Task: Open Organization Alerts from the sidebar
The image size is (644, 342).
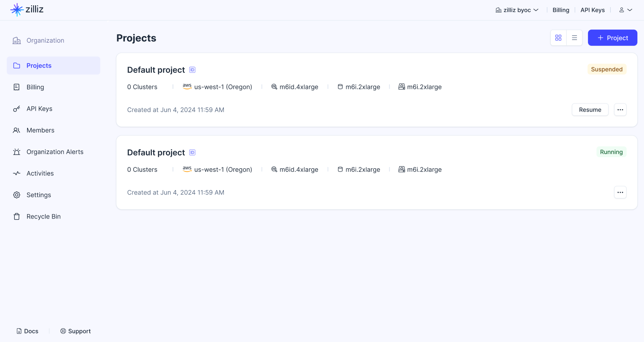Action: coord(55,152)
